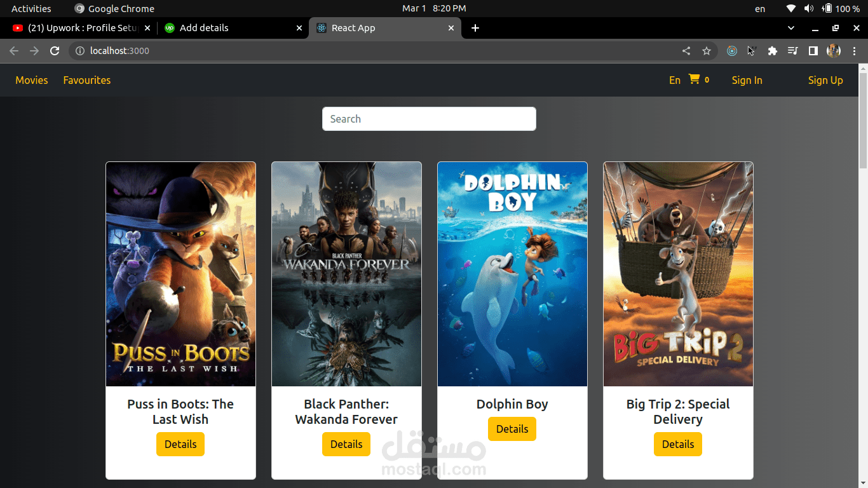This screenshot has width=868, height=488.
Task: Reload the localhost page
Action: click(x=55, y=51)
